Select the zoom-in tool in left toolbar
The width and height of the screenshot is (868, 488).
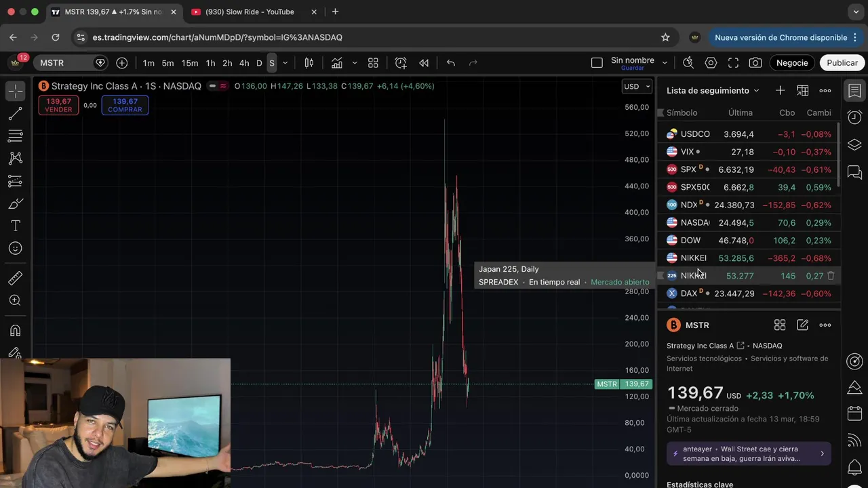click(x=15, y=300)
